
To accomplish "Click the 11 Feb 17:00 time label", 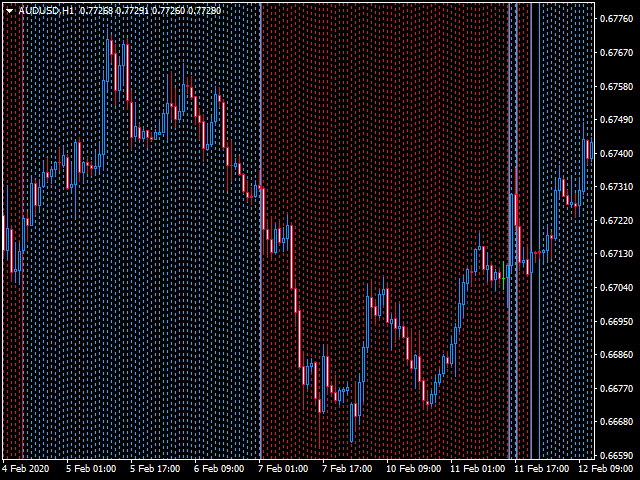I will pyautogui.click(x=542, y=469).
